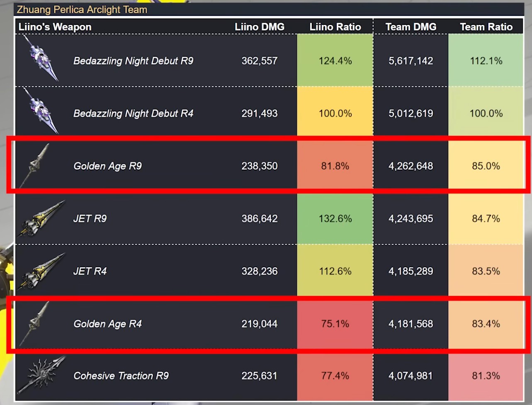Select the Team DMG column header
Screen dimensions: 532x405
tap(411, 27)
